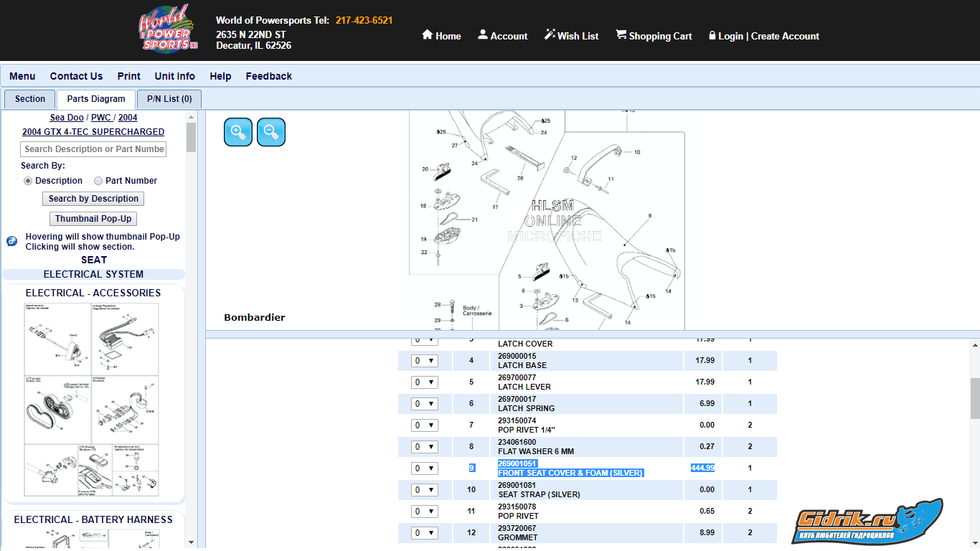Open quantity dropdown for Seat Strap (Silver)
980x551 pixels.
pos(425,490)
